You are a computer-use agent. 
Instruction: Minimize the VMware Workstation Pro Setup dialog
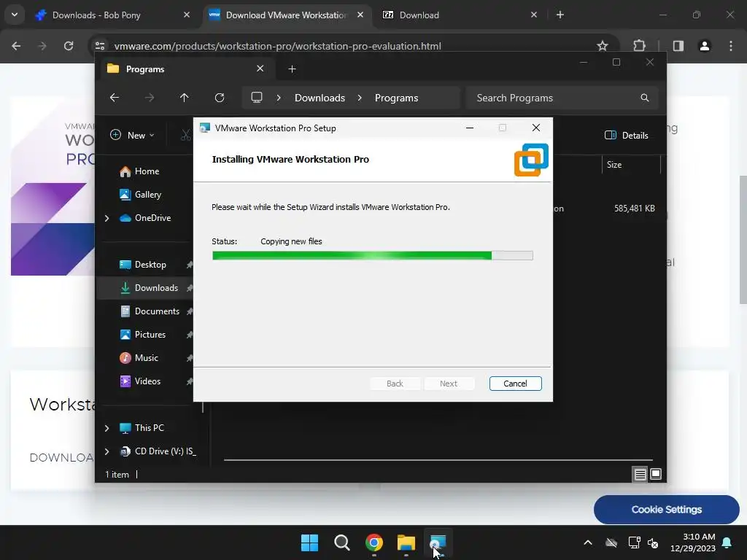tap(469, 128)
